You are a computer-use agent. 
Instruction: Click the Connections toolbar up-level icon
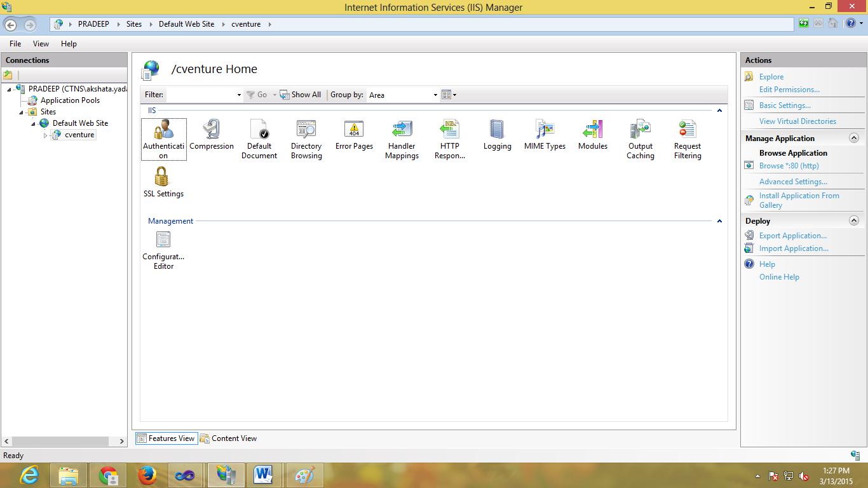[8, 75]
